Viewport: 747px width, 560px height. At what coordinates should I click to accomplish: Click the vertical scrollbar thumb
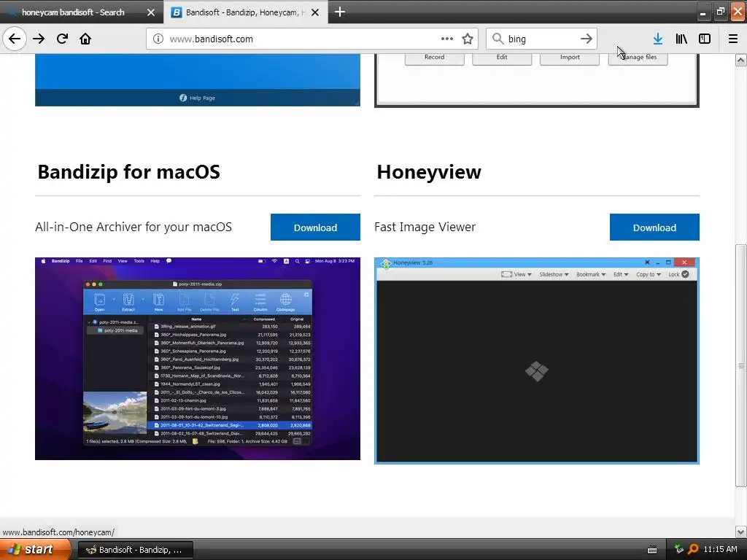(x=741, y=366)
